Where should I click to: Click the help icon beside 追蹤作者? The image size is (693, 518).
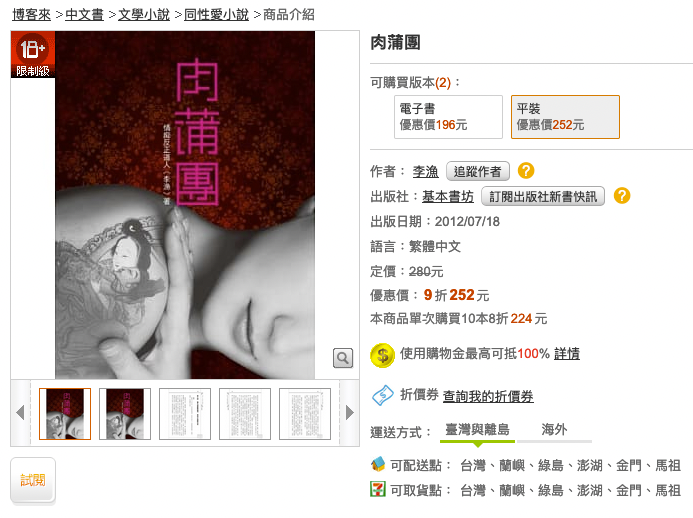point(526,171)
